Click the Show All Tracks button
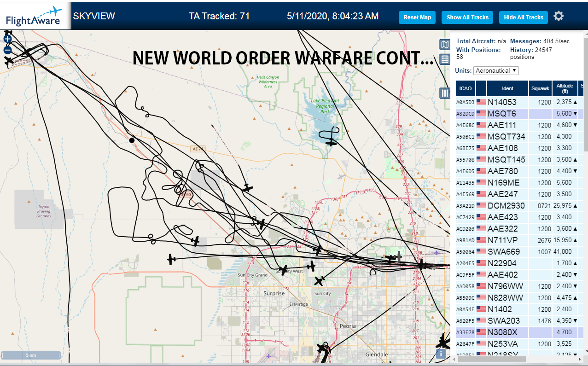Viewport: 588px width, 366px height. point(467,17)
